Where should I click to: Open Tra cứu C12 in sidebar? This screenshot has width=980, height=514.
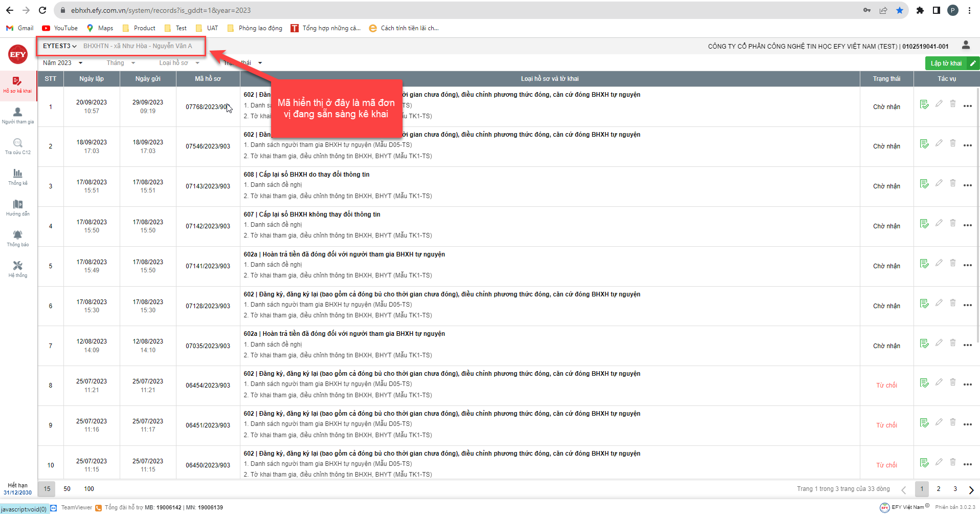[x=18, y=146]
